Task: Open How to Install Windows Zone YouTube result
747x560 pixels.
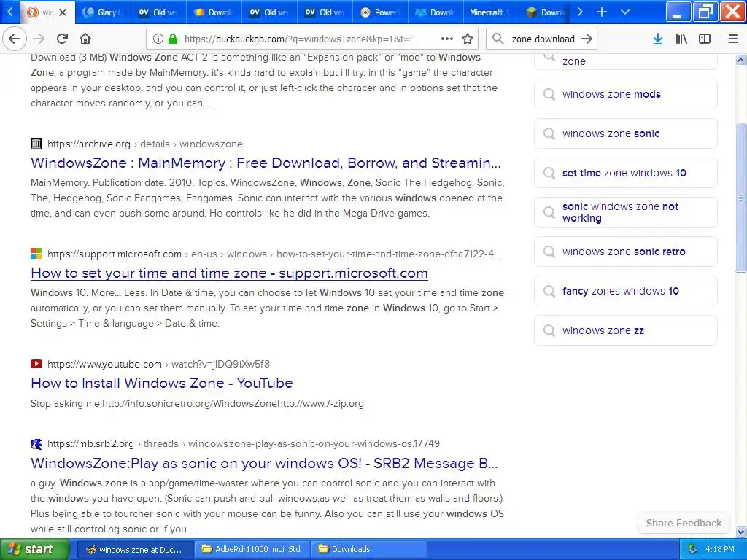Action: tap(161, 383)
